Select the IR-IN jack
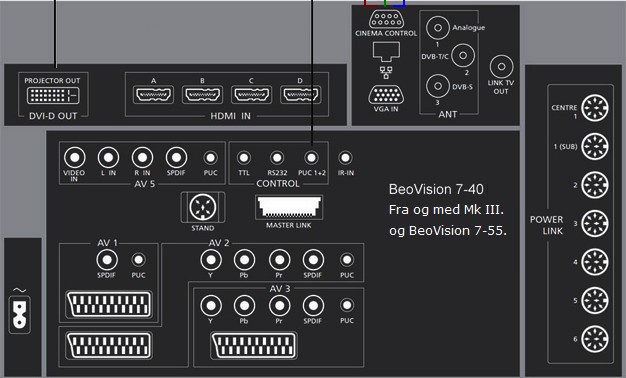 pos(345,158)
